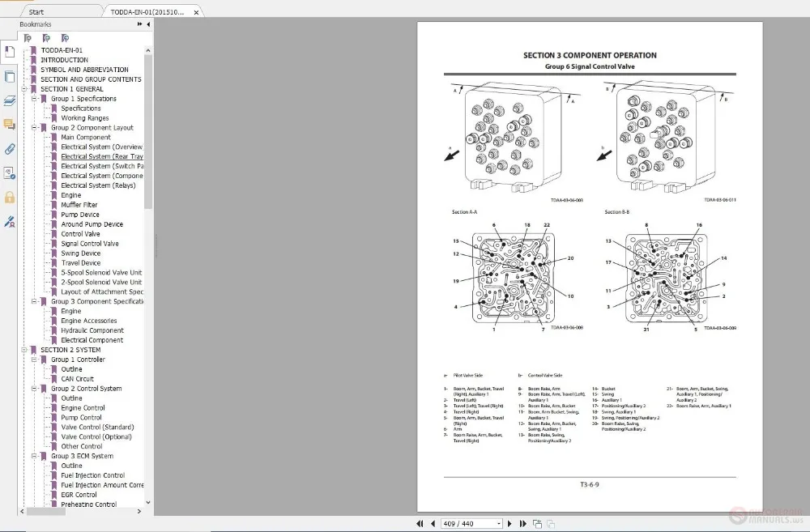The image size is (810, 532).
Task: Collapse Group 3 Component Specification bookmark
Action: pos(34,301)
